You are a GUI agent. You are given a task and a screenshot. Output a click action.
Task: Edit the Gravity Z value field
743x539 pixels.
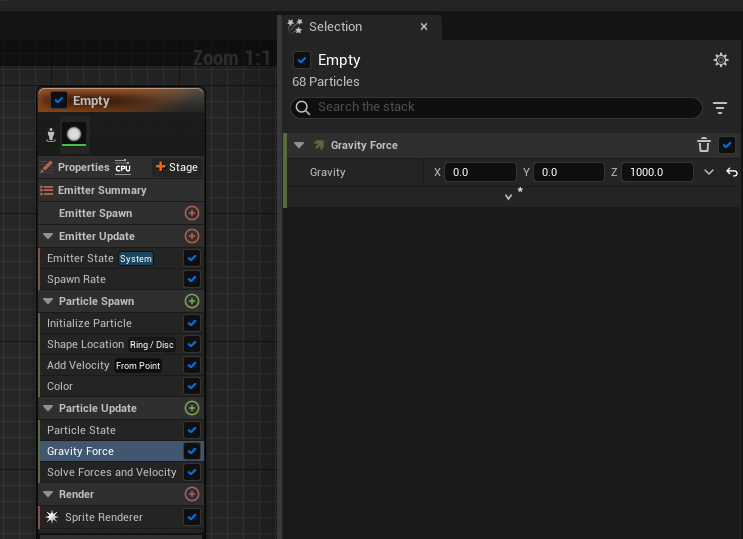657,172
